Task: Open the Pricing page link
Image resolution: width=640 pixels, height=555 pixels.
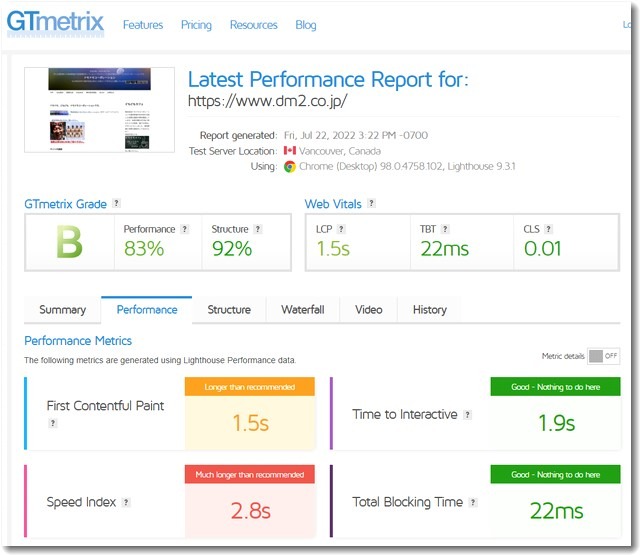Action: click(196, 25)
